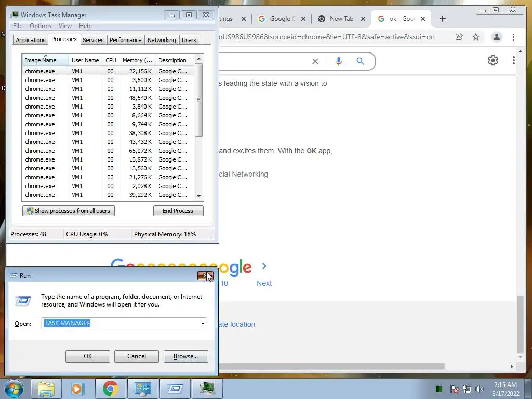This screenshot has width=532, height=399.
Task: Share this page from the address bar
Action: tap(459, 37)
